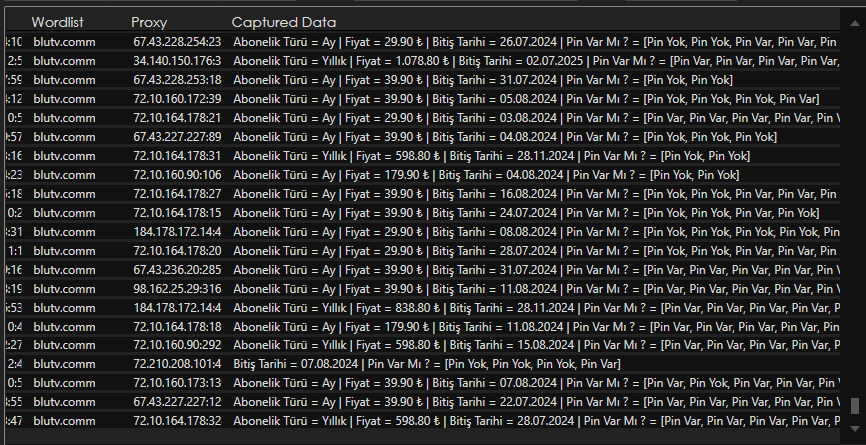Screen dimensions: 866x445
Task: Select proxy cell 98.162.25.29:316
Action: click(x=177, y=289)
